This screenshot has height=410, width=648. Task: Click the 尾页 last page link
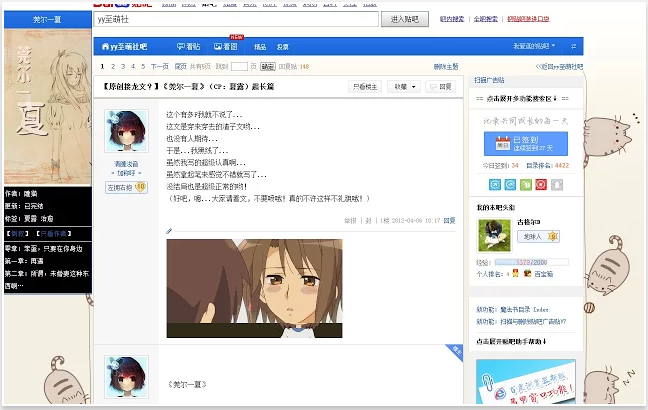tap(181, 66)
